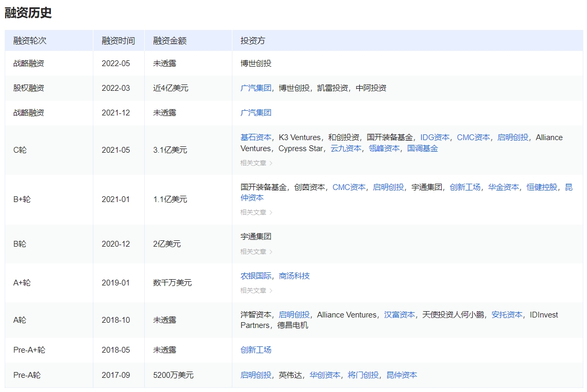
Task: Click the 相关文章 chevron in A+轮 row
Action: [x=271, y=291]
